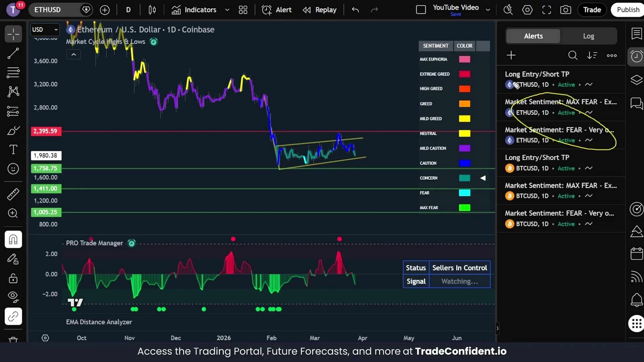Screen dimensions: 644x362
Task: Click the PRO Trade Manager indicator title
Action: point(94,243)
